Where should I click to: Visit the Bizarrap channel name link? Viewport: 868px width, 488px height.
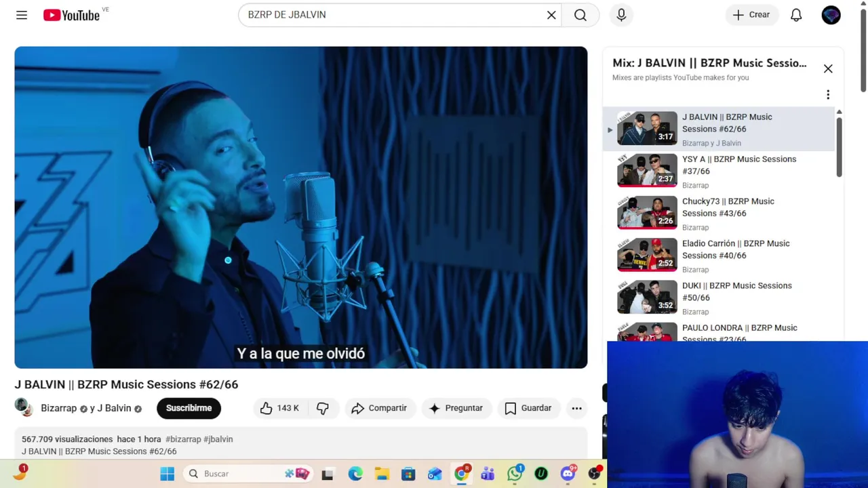click(58, 408)
